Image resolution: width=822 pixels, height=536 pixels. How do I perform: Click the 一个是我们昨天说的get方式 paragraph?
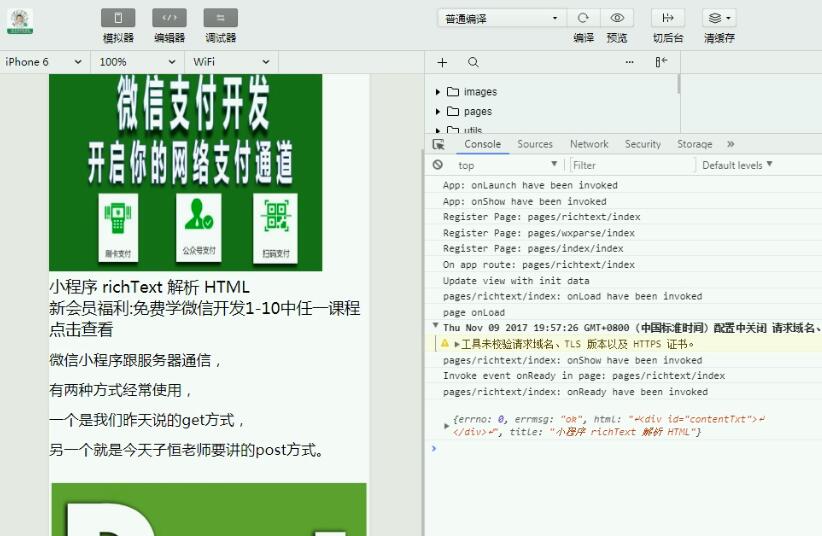(147, 420)
